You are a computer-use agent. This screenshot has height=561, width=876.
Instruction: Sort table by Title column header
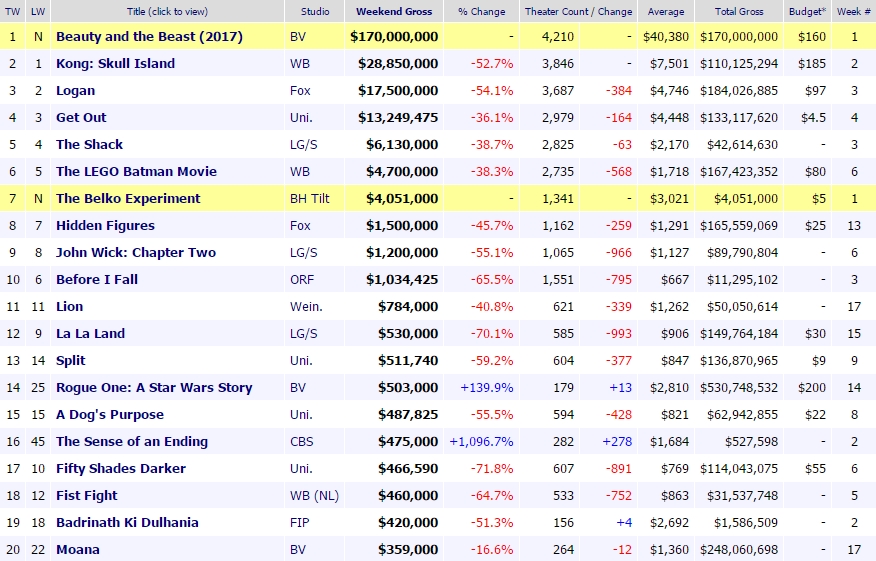coord(167,11)
